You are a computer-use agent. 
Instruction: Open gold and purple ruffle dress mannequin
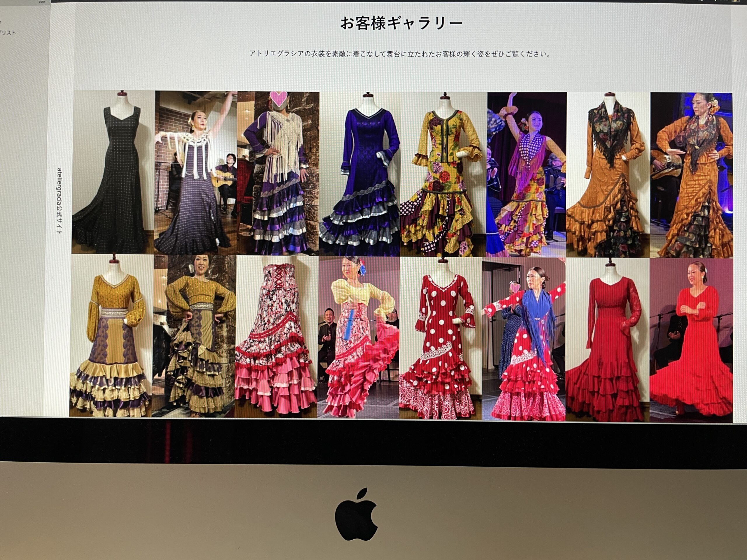(x=111, y=335)
